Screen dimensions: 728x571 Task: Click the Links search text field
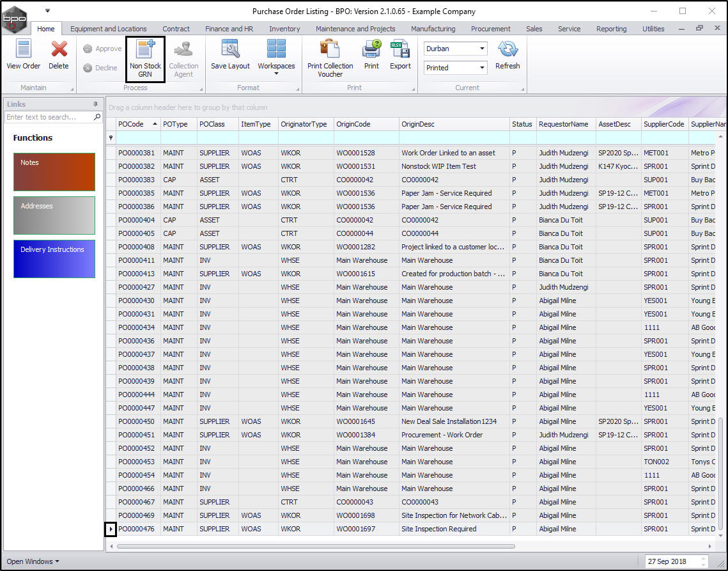click(49, 117)
